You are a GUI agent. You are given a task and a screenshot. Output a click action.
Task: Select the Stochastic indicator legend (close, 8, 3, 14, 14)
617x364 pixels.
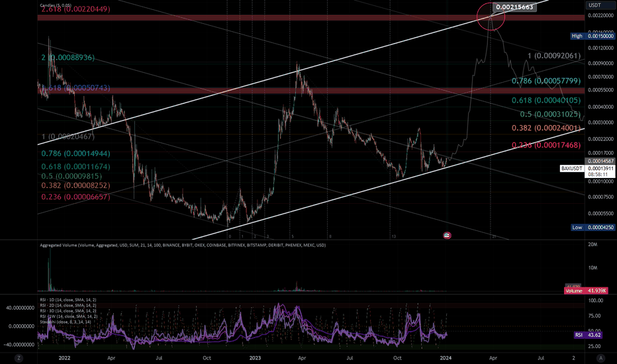click(x=66, y=322)
